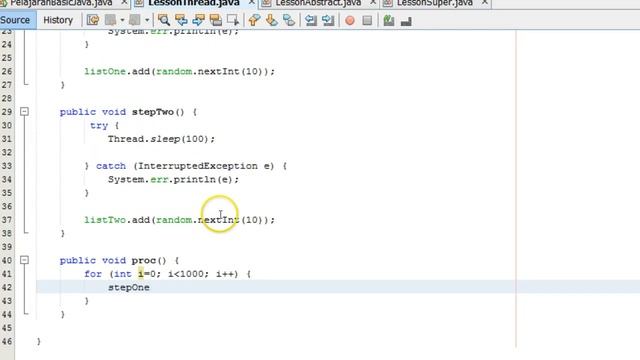Click the Forward navigation toolbar icon
Image resolution: width=640 pixels, height=360 pixels.
(135, 20)
